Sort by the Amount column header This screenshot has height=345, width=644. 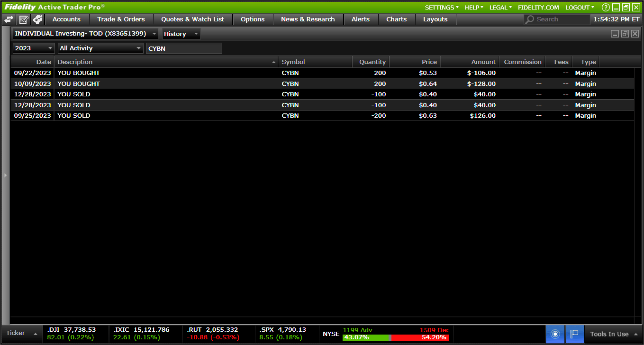click(x=470, y=62)
